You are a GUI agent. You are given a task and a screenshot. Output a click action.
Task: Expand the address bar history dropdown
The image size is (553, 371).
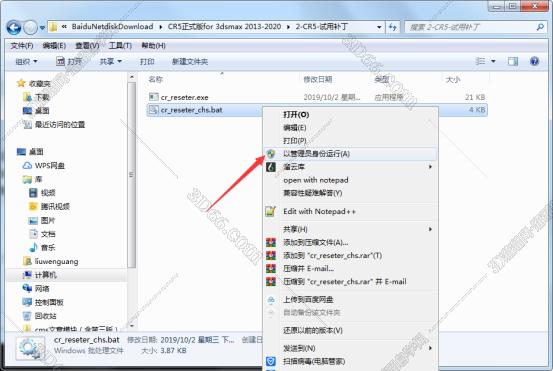[x=379, y=27]
